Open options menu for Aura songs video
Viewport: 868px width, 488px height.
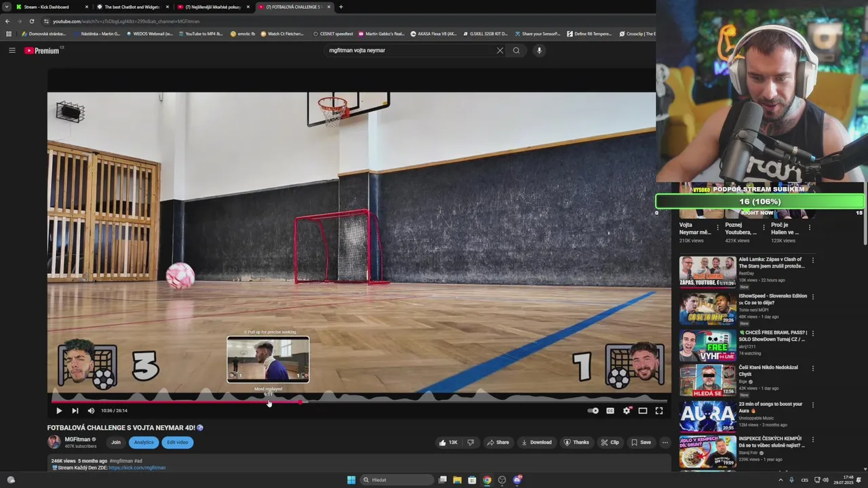(x=812, y=405)
